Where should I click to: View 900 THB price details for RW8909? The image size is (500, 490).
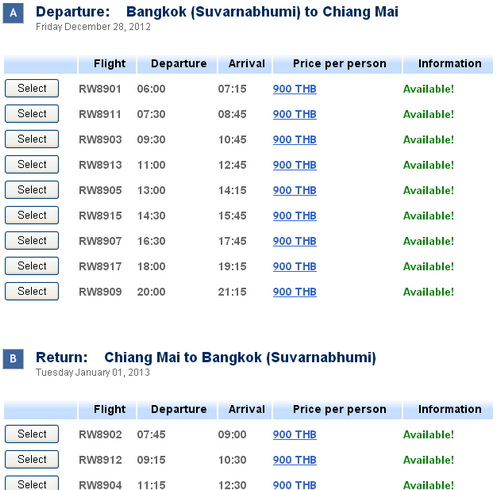pyautogui.click(x=295, y=292)
